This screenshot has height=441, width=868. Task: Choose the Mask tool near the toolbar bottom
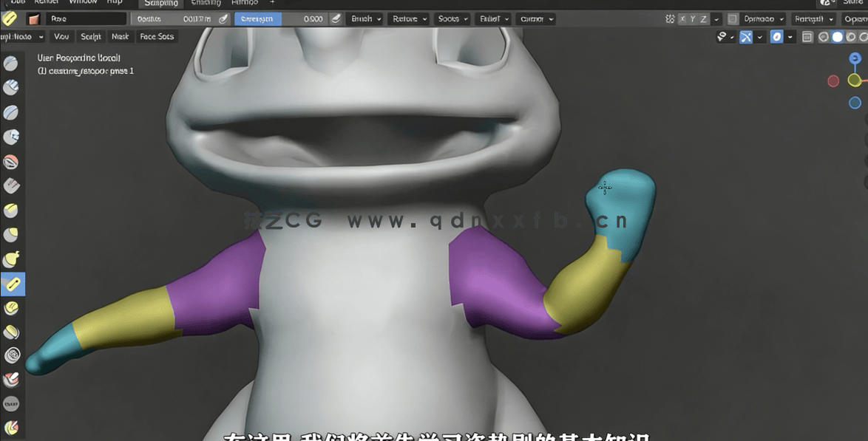pos(13,404)
